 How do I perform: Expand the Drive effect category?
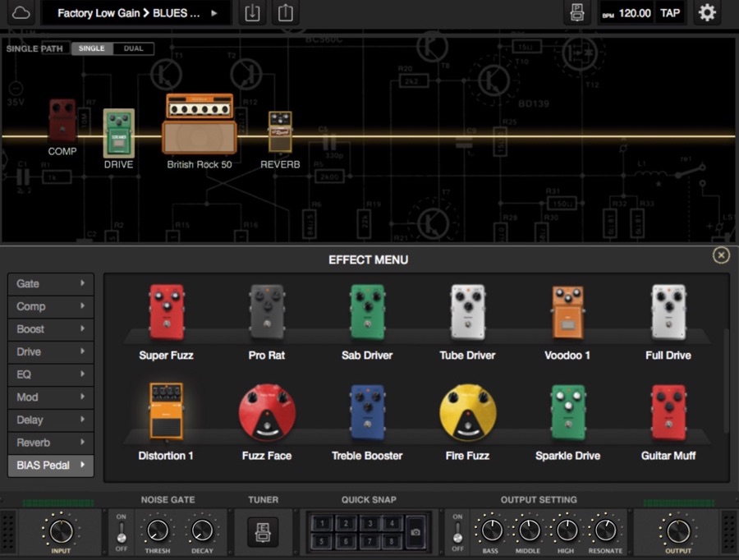point(50,351)
